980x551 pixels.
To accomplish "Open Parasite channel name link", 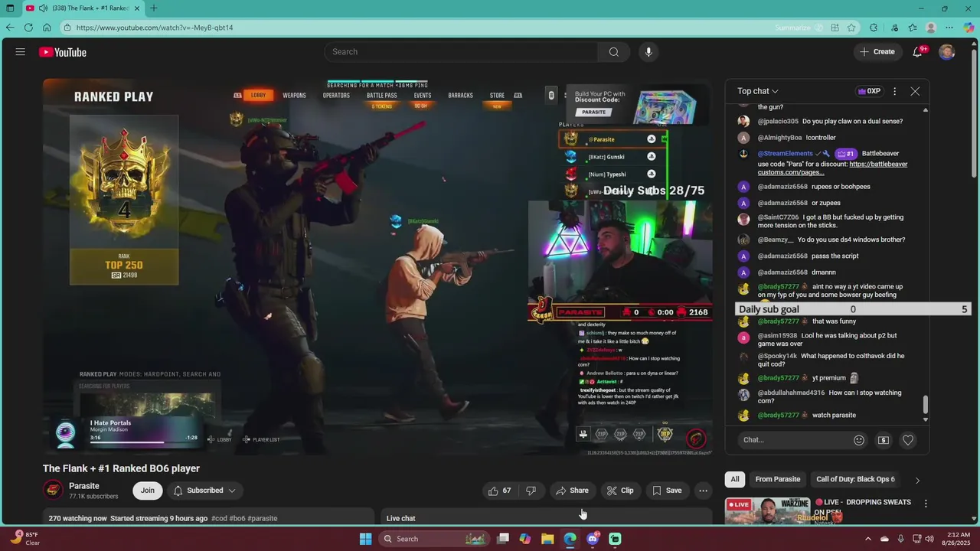I will click(x=84, y=486).
